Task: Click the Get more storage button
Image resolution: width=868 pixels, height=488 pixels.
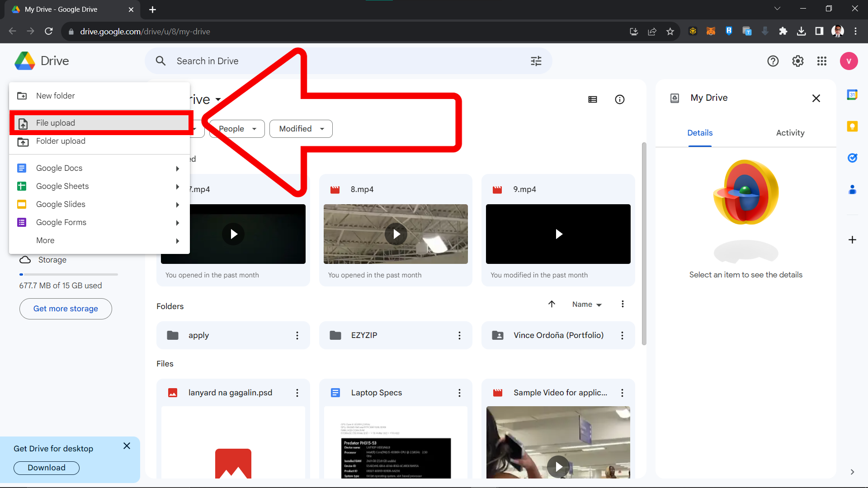Action: (65, 309)
